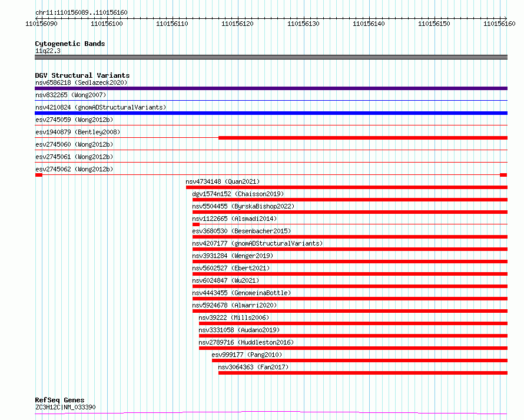The width and height of the screenshot is (524, 420).
Task: Open variant nsv3331058 (Audano2019)
Action: (x=239, y=330)
